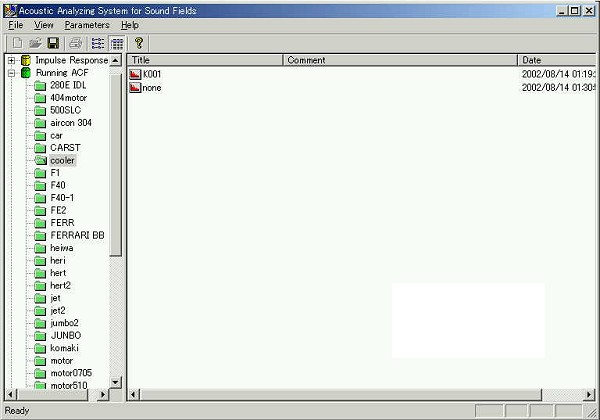
Task: Select the FERRARI BB folder
Action: click(x=76, y=235)
